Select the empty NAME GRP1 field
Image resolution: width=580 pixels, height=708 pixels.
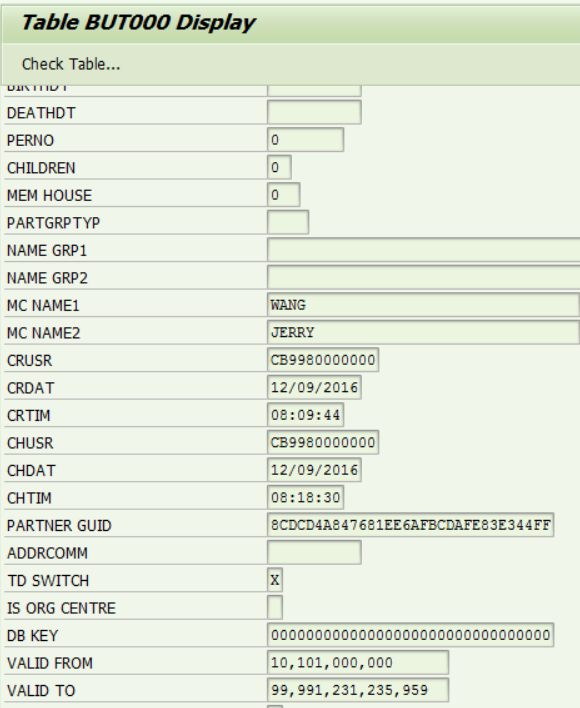click(423, 250)
